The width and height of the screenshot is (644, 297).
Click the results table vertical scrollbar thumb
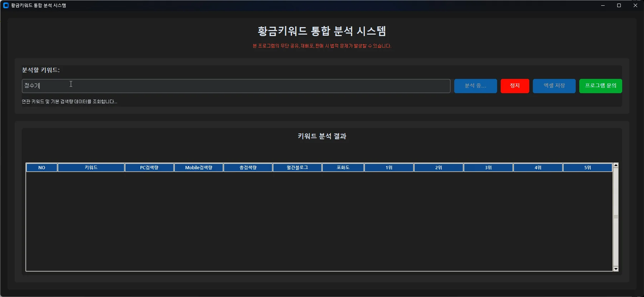coord(616,217)
